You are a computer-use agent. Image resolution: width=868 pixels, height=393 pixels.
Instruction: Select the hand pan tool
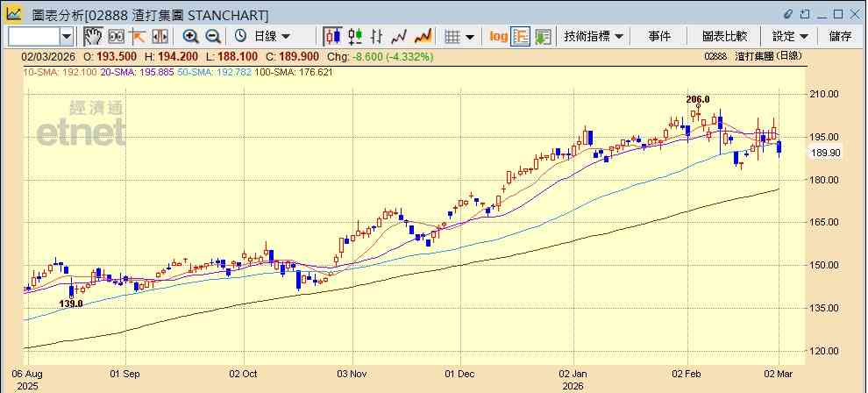point(92,37)
